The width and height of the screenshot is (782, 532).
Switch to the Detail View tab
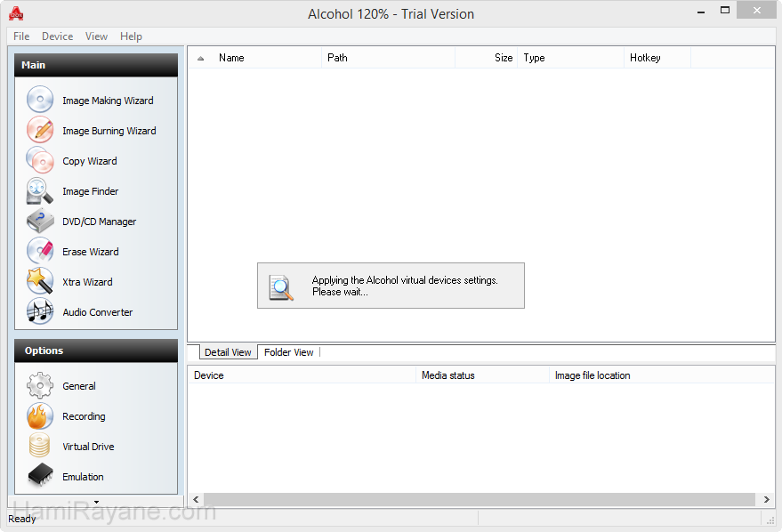click(228, 352)
